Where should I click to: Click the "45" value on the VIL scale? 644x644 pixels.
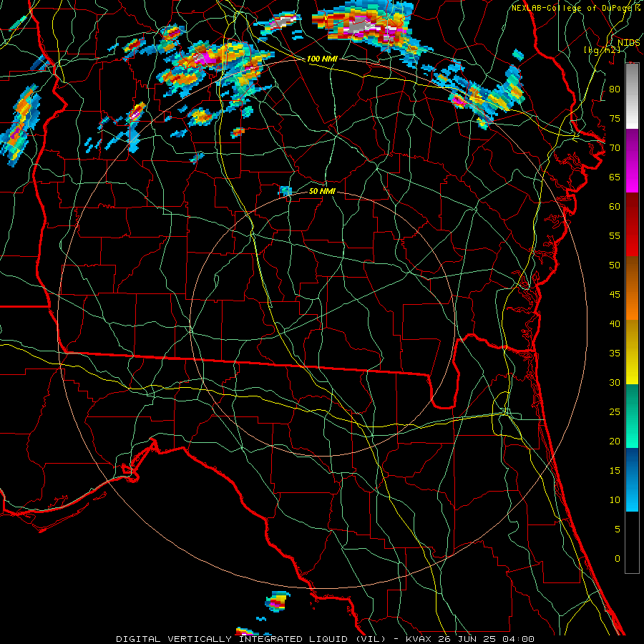click(615, 295)
